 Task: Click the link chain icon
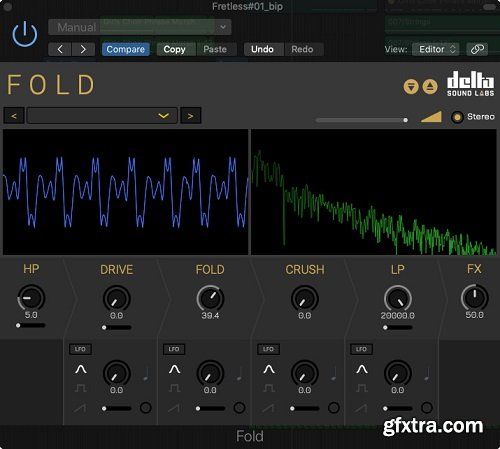coord(477,49)
